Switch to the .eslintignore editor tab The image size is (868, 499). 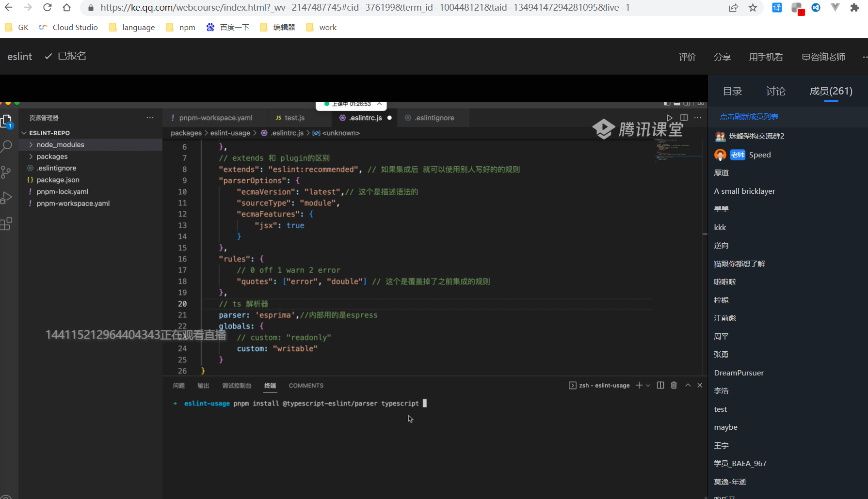(x=434, y=118)
